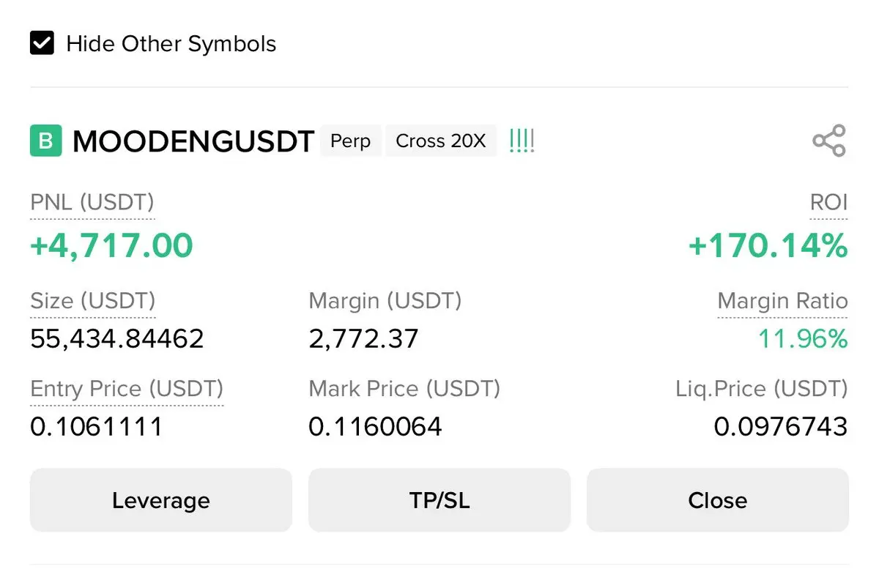Tap the Size (USDT) underlined label
The width and height of the screenshot is (879, 588).
pos(93,301)
